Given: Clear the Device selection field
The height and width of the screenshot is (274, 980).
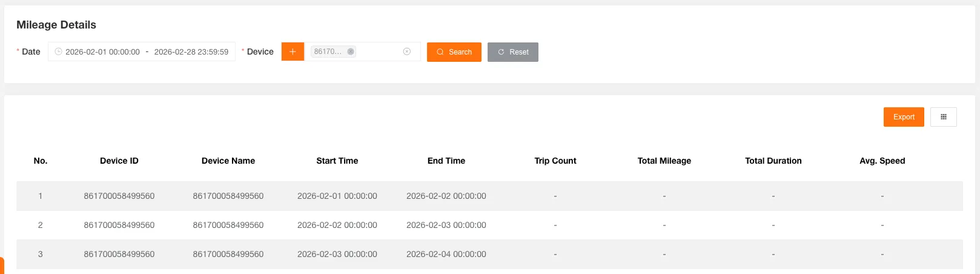Looking at the screenshot, I should pyautogui.click(x=407, y=52).
